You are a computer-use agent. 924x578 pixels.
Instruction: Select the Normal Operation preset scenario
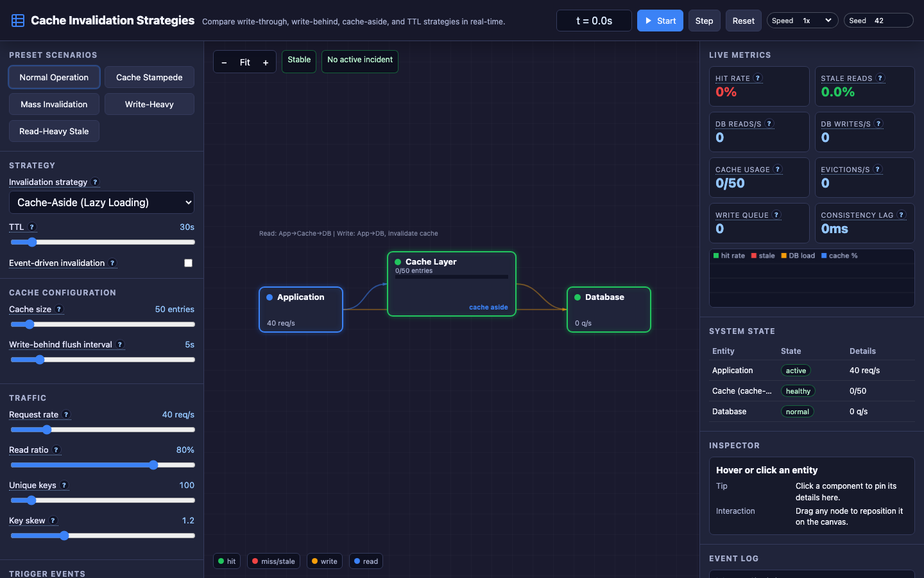coord(54,77)
